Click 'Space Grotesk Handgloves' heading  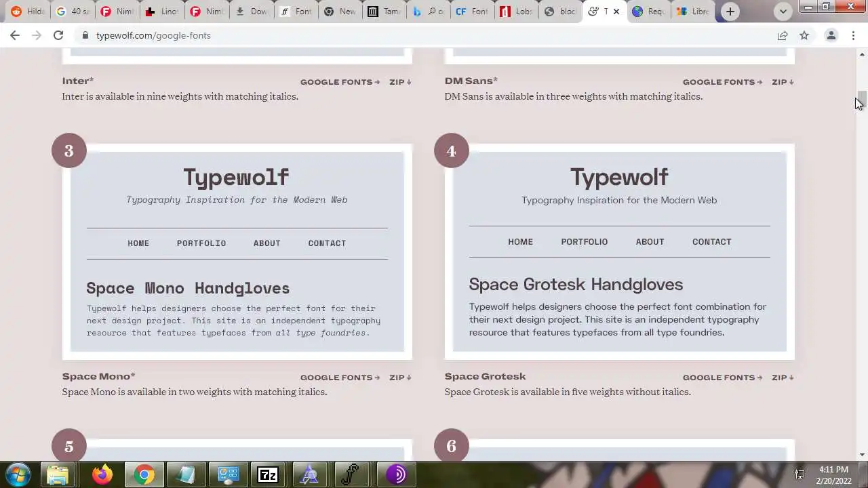point(576,284)
